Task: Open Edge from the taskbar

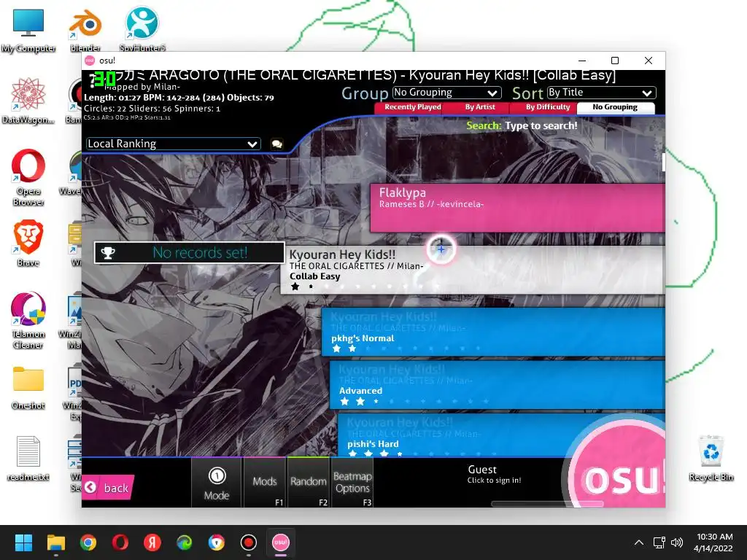Action: (x=185, y=542)
